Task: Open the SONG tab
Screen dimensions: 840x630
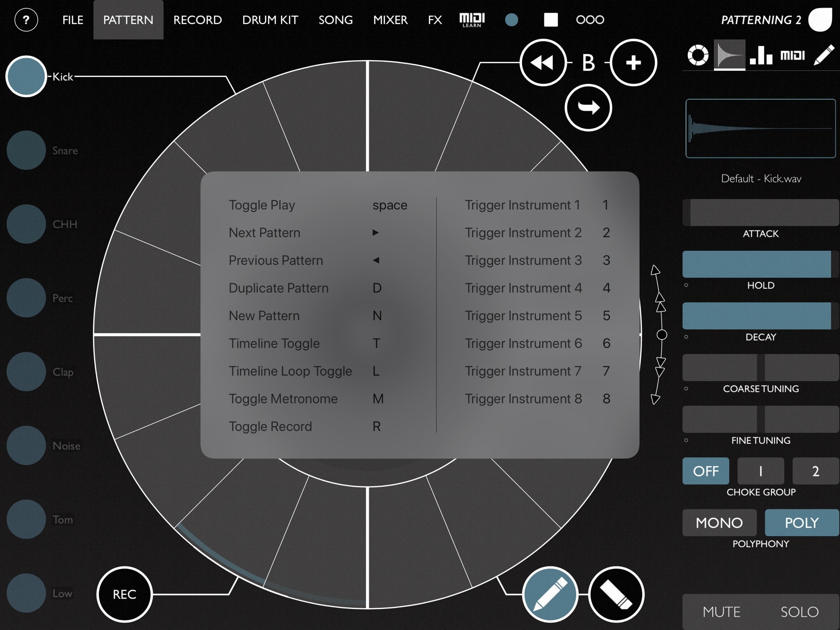Action: [x=335, y=20]
